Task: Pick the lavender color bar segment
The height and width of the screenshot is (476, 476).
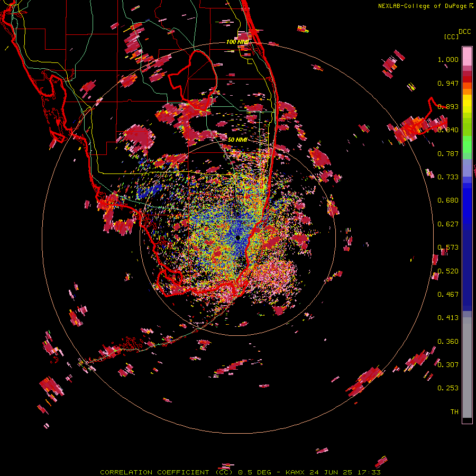Action: [x=467, y=168]
